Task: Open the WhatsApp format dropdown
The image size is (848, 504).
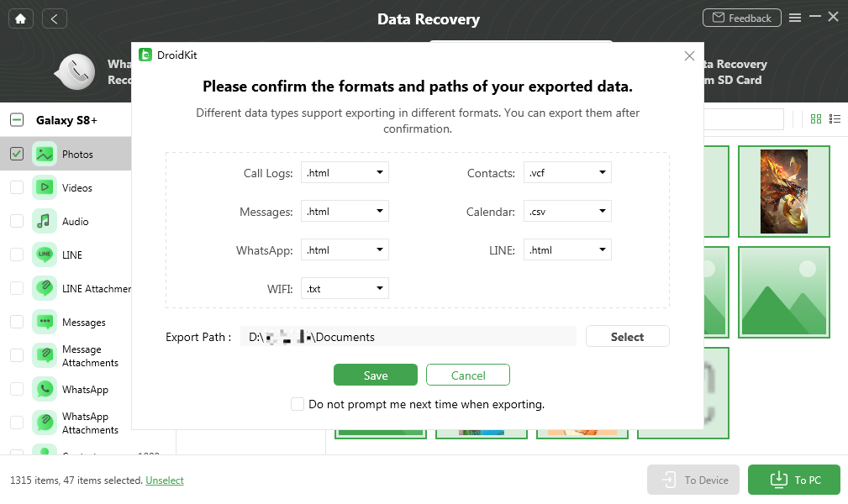Action: 345,249
